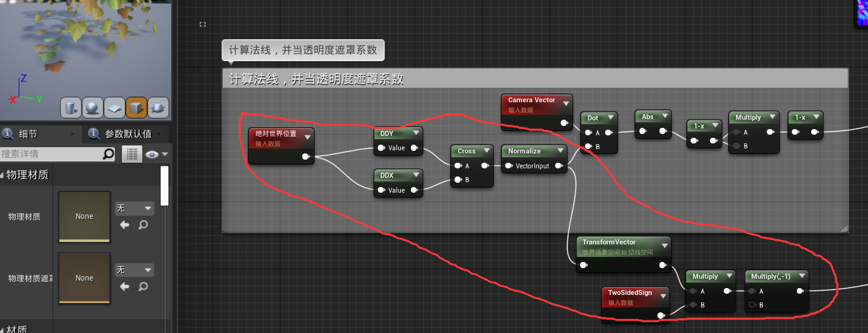868x333 pixels.
Task: Collapse the Cross node via arrow
Action: pos(486,151)
